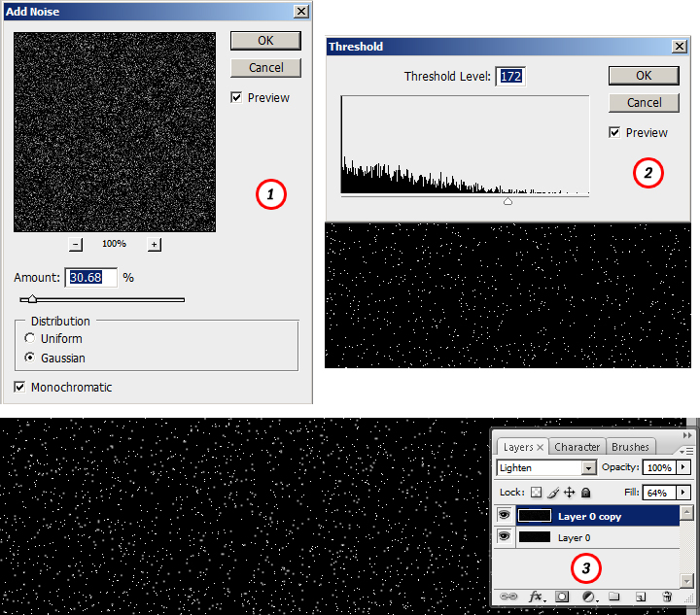The width and height of the screenshot is (700, 615).
Task: Zoom in the noise preview
Action: pyautogui.click(x=154, y=245)
